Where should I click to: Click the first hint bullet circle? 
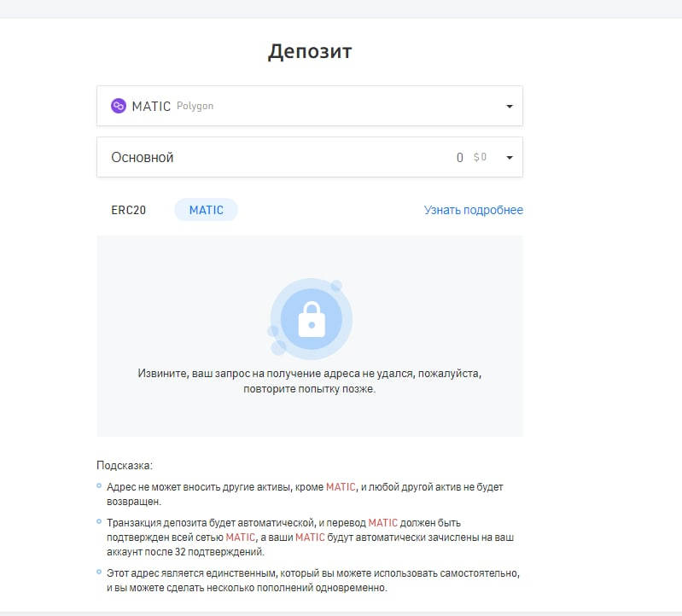pos(99,486)
